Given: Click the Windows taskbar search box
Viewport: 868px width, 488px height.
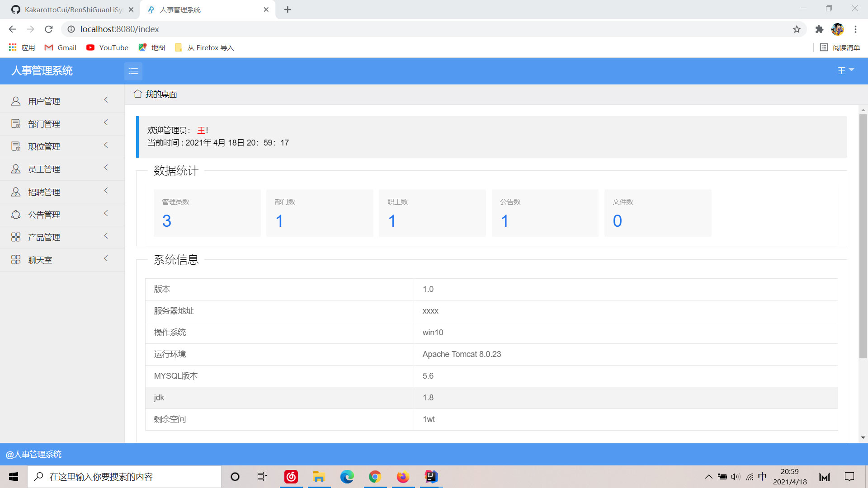Looking at the screenshot, I should (124, 477).
